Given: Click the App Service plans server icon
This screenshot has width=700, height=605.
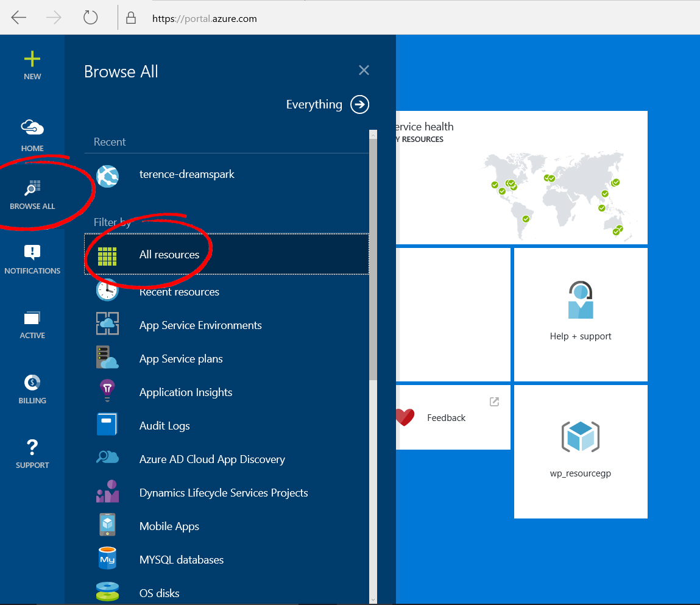Looking at the screenshot, I should 107,357.
